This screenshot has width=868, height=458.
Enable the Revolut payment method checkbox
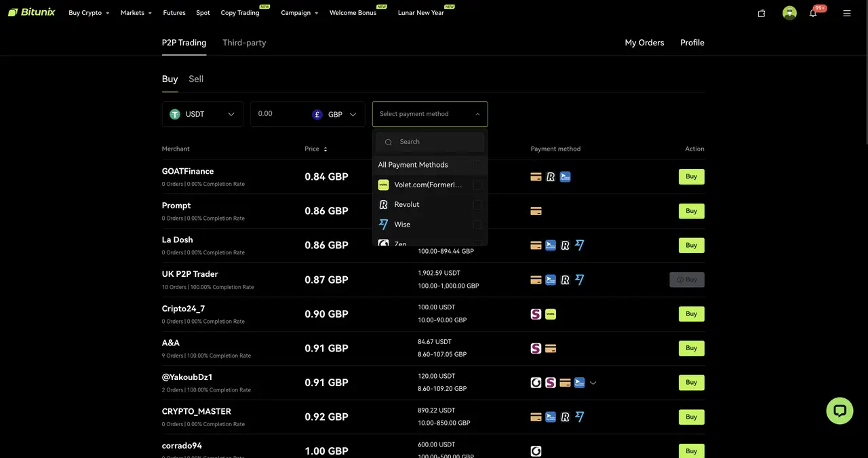point(477,204)
